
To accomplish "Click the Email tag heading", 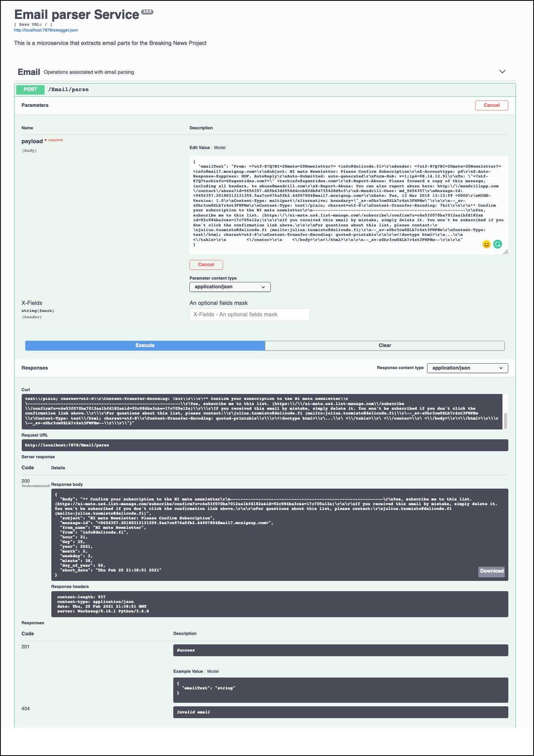I will pos(29,72).
